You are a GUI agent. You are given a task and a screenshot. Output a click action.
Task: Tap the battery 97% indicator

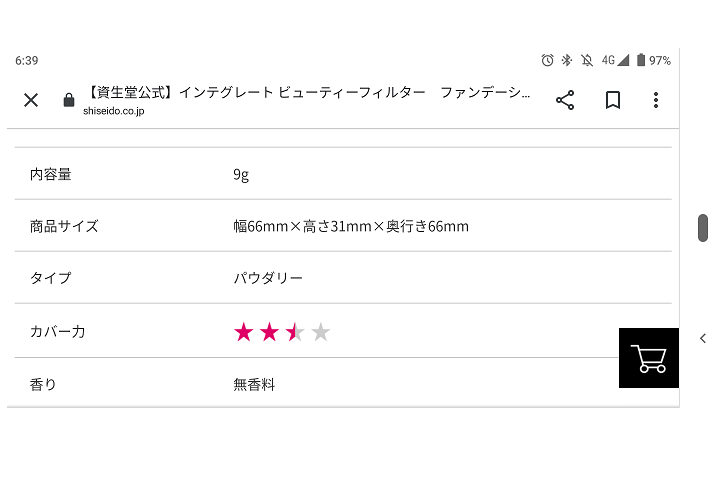point(653,60)
